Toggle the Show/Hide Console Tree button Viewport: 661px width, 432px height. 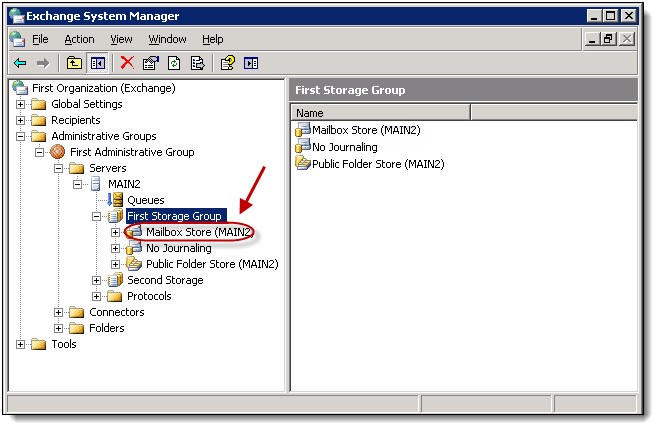[x=98, y=64]
